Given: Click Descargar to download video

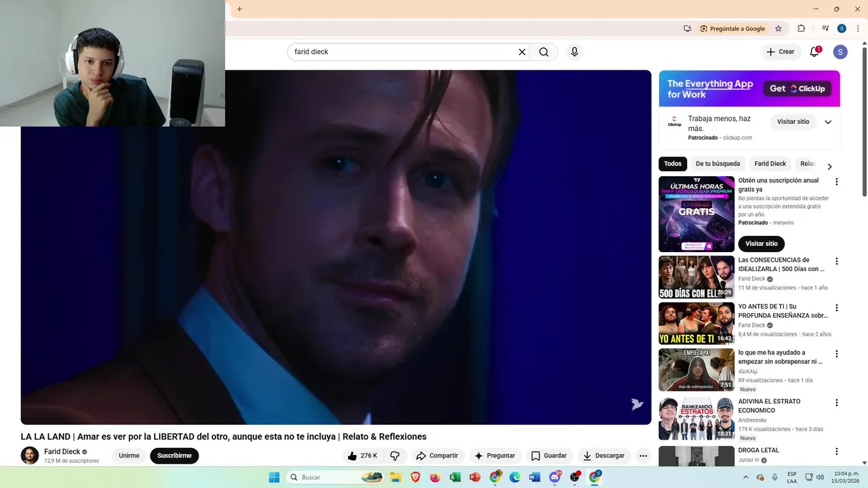Looking at the screenshot, I should point(604,456).
